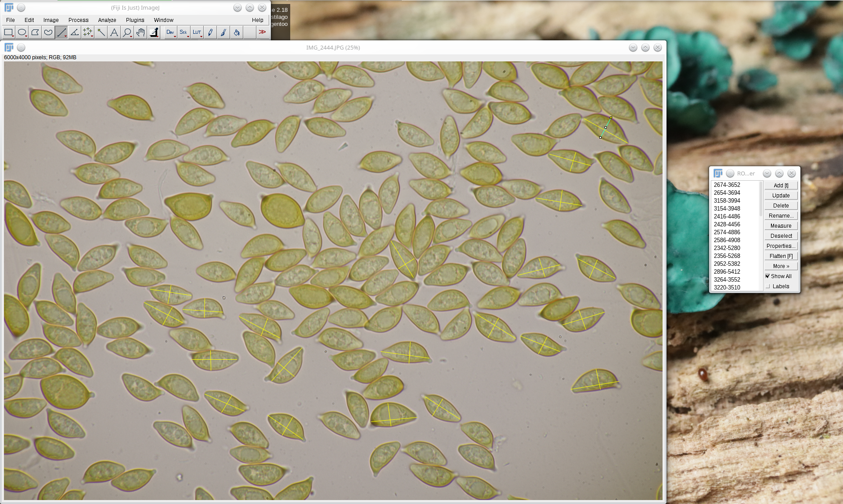Select the Polygon selection tool
Screen dimensions: 843x504
[35, 32]
